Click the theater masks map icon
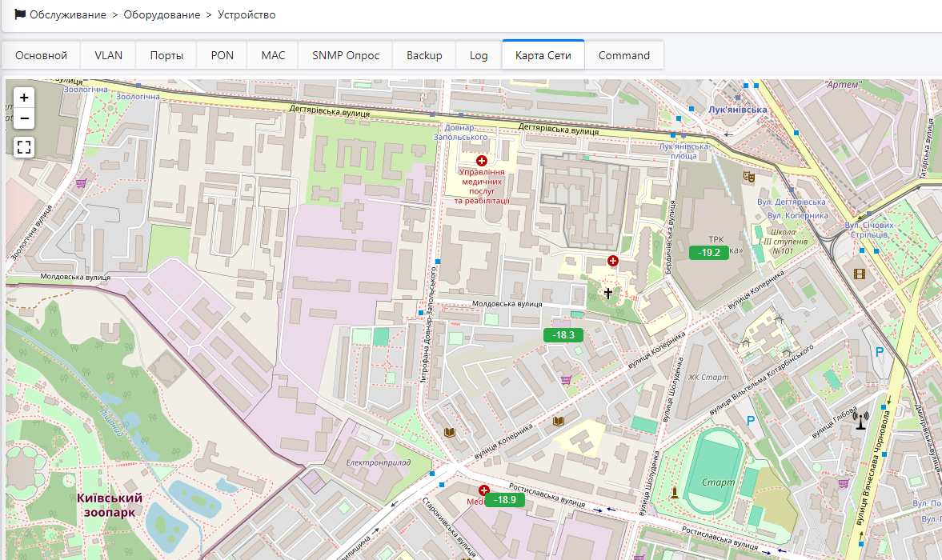Image resolution: width=942 pixels, height=560 pixels. (748, 176)
